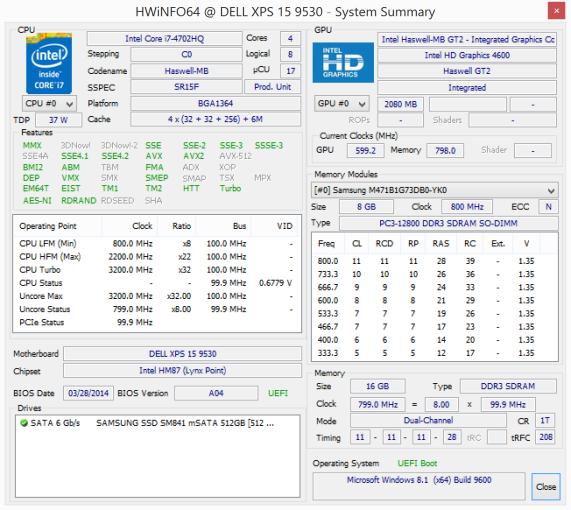Click the Operating Point column header

[x=58, y=226]
